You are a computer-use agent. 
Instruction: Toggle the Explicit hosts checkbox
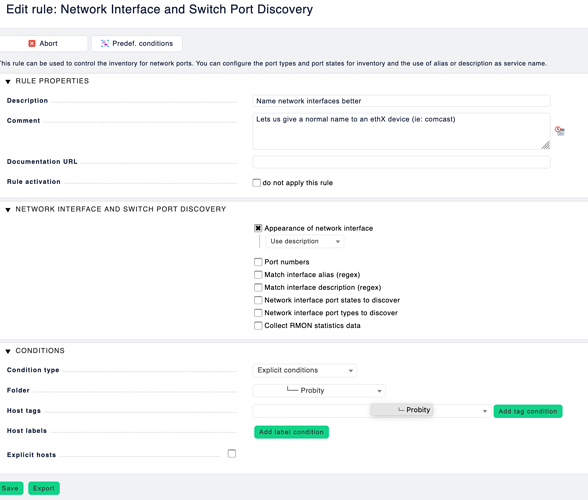[232, 453]
